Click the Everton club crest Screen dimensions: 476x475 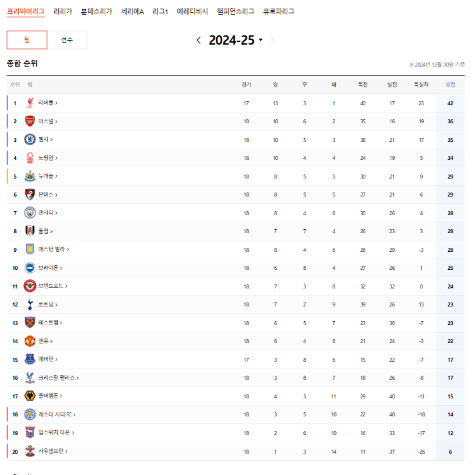point(30,359)
